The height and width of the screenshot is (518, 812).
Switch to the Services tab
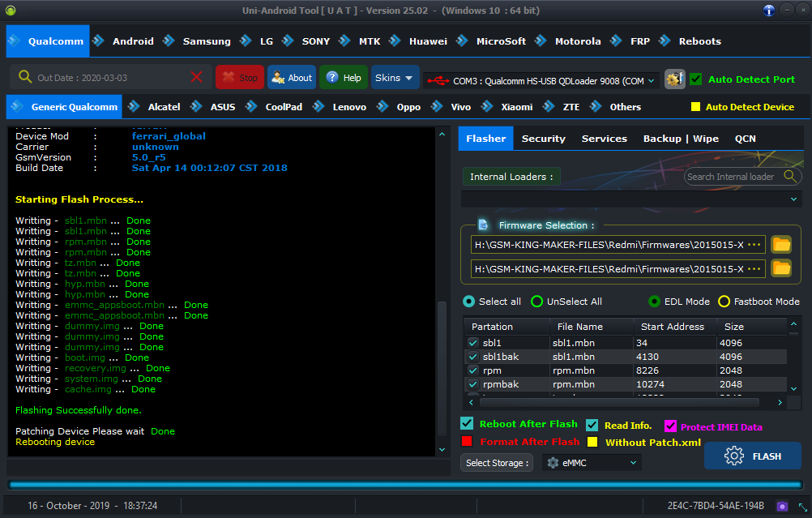tap(605, 139)
